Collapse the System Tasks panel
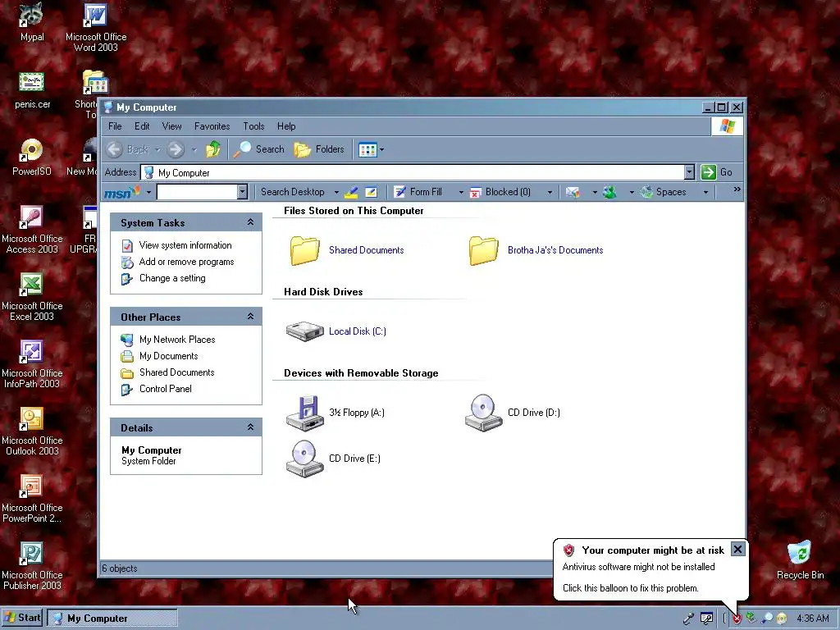This screenshot has height=630, width=840. coord(250,221)
